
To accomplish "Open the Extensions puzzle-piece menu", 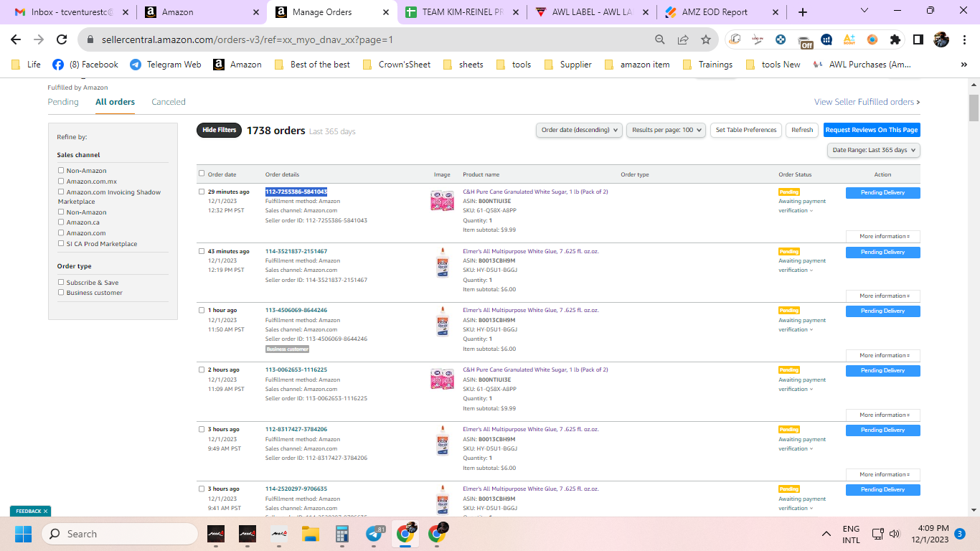I will (x=895, y=40).
